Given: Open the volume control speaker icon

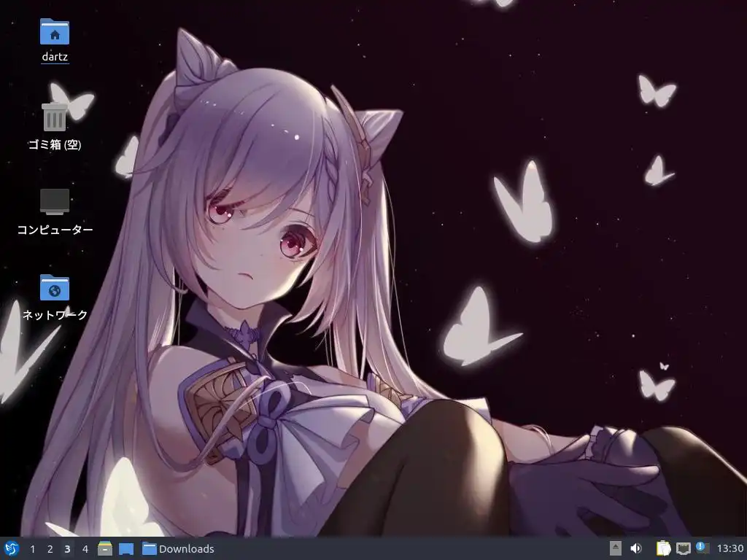Looking at the screenshot, I should tap(636, 548).
